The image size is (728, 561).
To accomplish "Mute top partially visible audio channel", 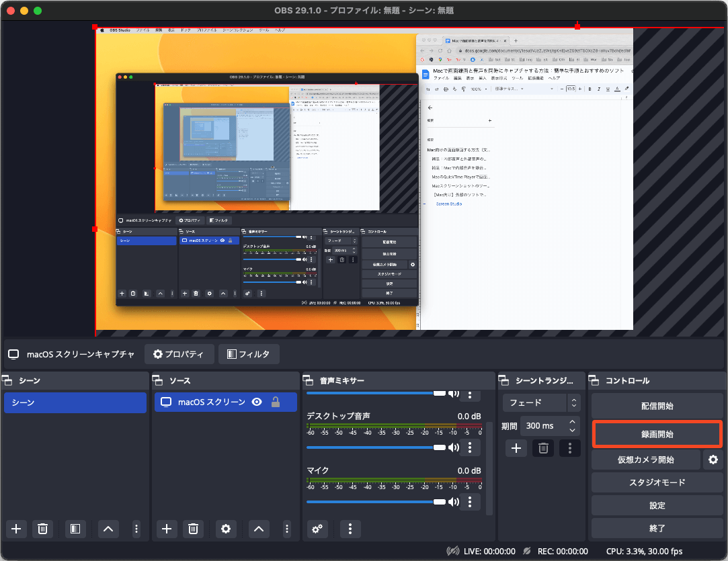I will (x=453, y=394).
